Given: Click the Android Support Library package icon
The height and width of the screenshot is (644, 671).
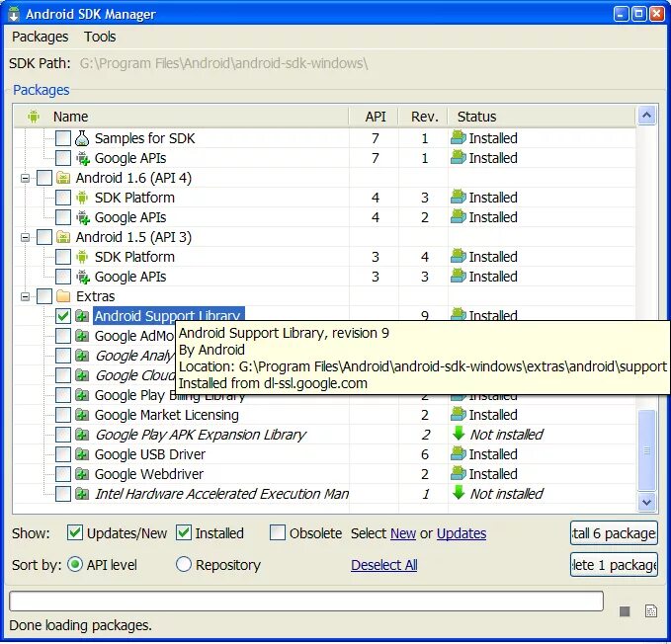Looking at the screenshot, I should [82, 316].
